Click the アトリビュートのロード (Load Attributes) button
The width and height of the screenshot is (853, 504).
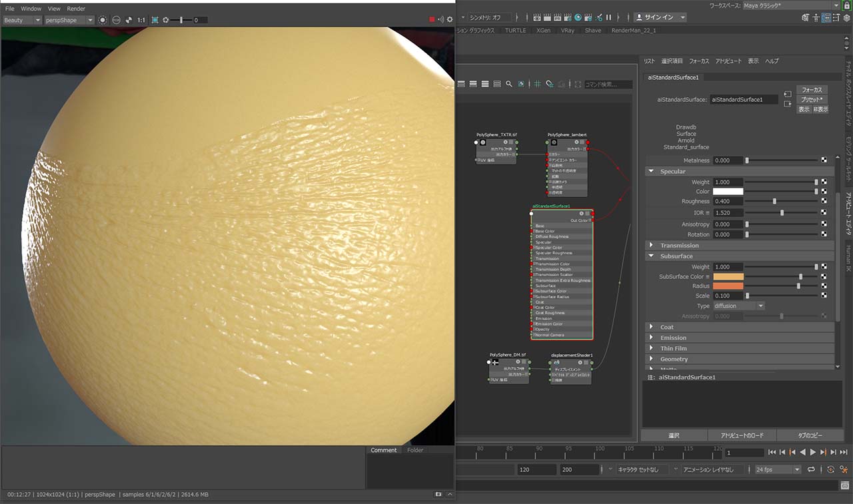point(742,435)
